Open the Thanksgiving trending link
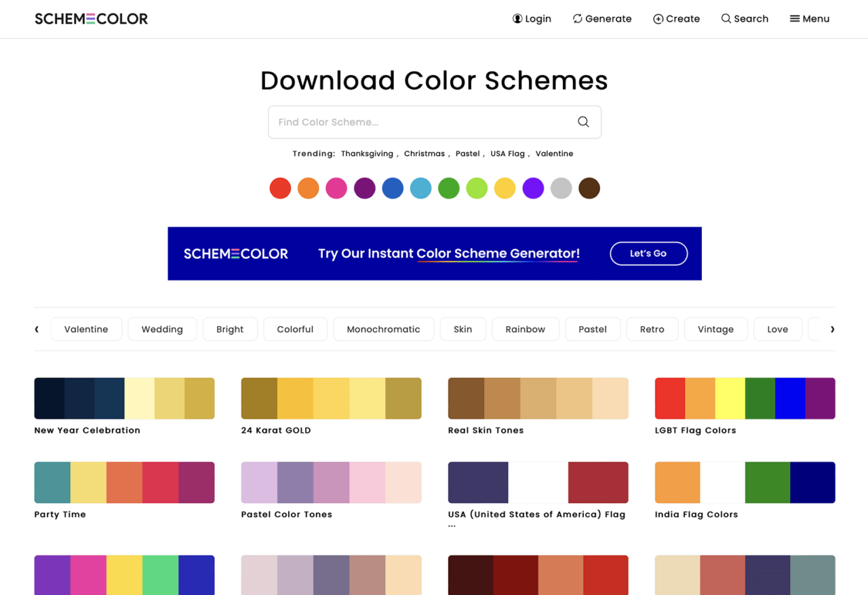 (367, 154)
